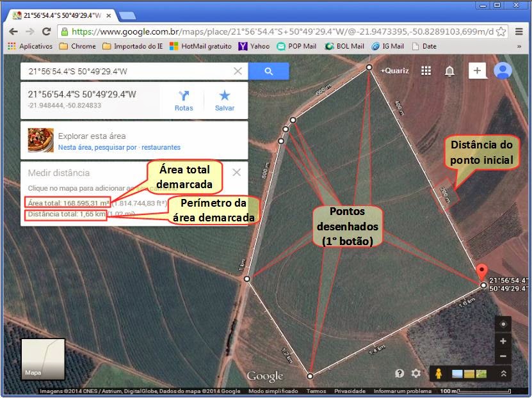Open the notifications bell

tap(450, 70)
